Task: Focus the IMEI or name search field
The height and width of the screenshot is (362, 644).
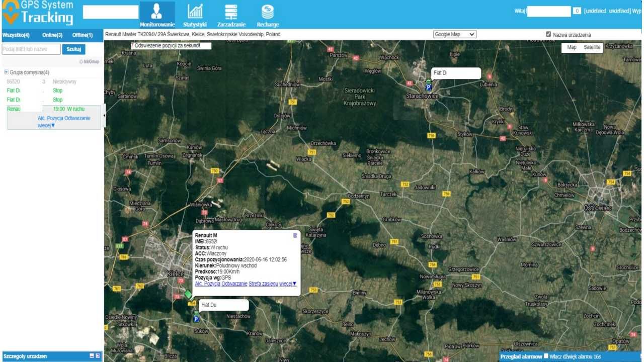Action: click(31, 49)
